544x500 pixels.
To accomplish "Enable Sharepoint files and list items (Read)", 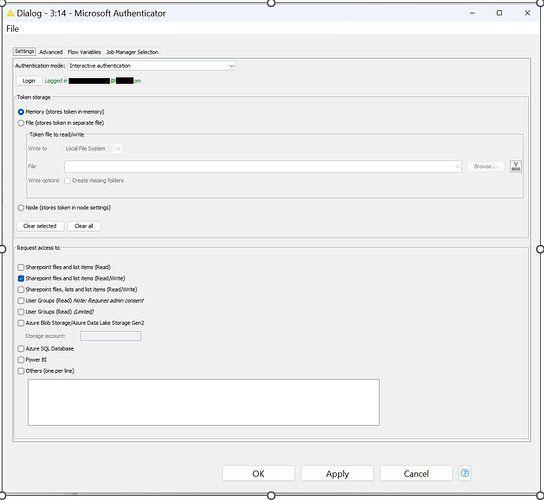I will pos(21,267).
